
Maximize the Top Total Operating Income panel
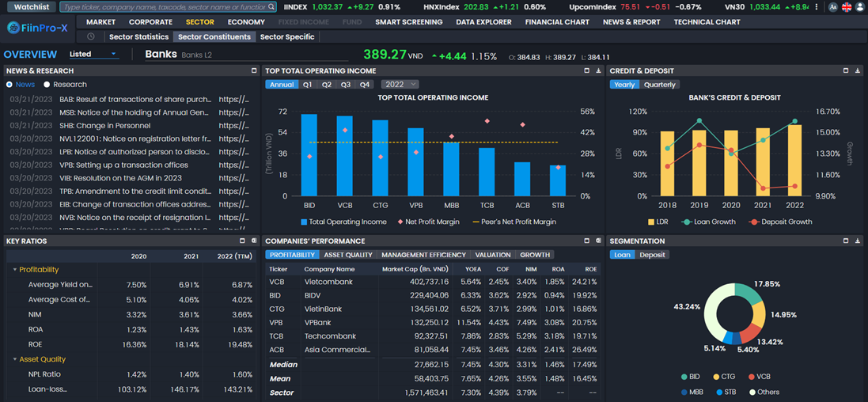[586, 70]
